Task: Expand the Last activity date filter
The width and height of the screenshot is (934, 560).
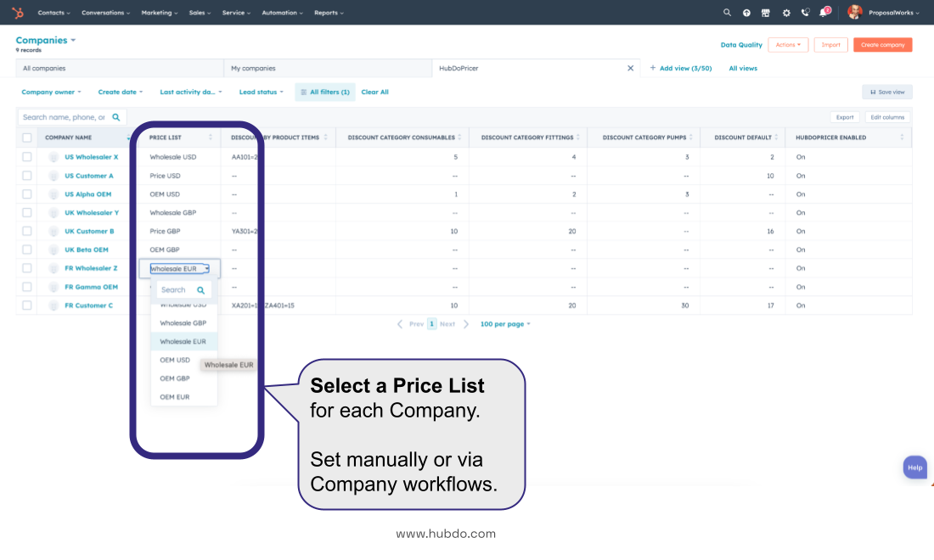Action: (190, 92)
